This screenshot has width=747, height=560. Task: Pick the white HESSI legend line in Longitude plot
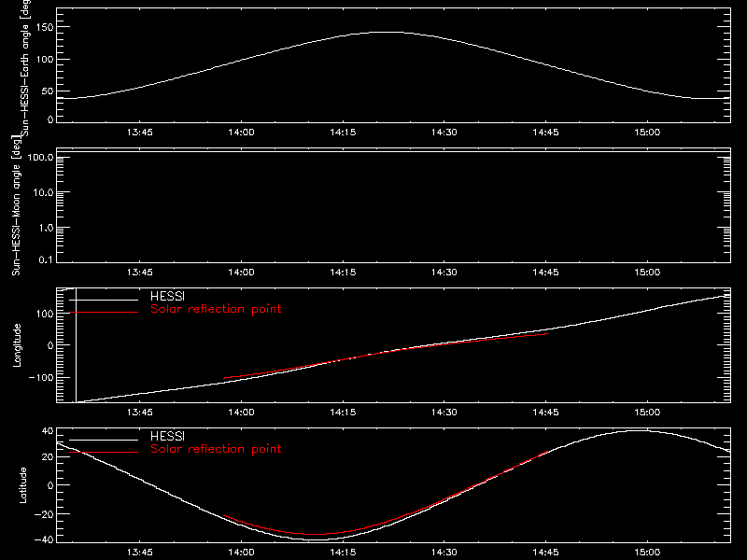104,300
